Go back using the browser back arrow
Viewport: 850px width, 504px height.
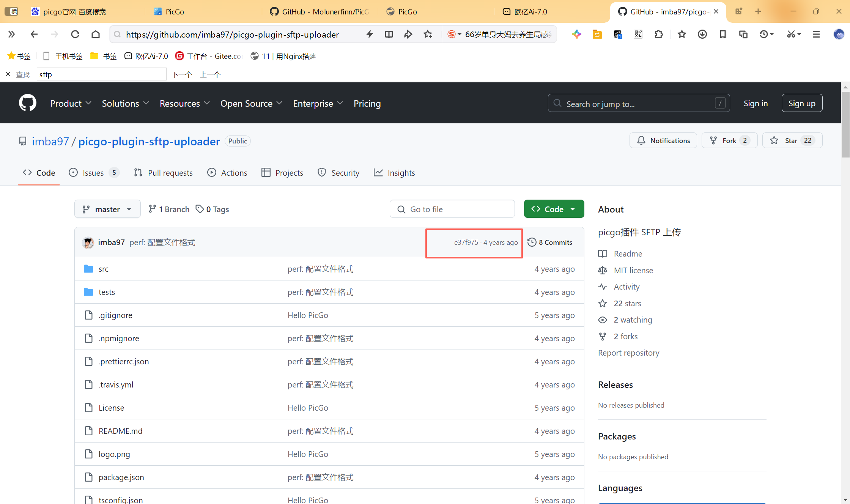34,35
